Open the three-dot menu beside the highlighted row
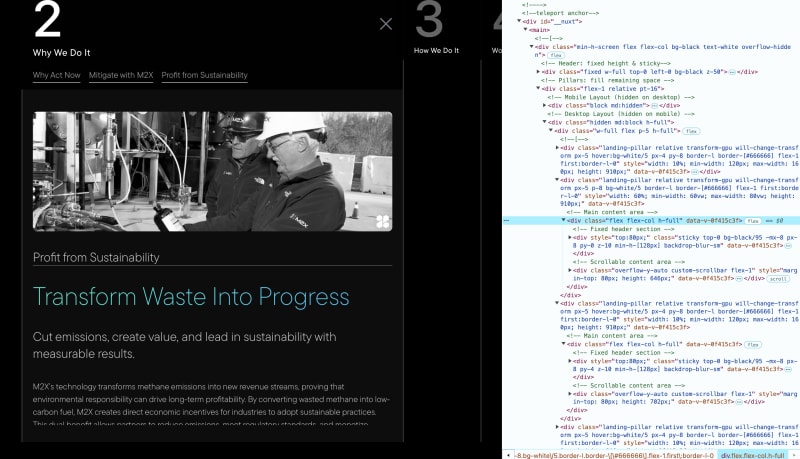The image size is (800, 459). (507, 221)
